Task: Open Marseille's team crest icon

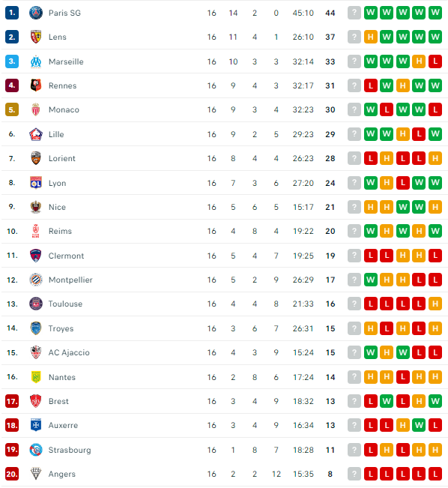Action: (x=36, y=61)
